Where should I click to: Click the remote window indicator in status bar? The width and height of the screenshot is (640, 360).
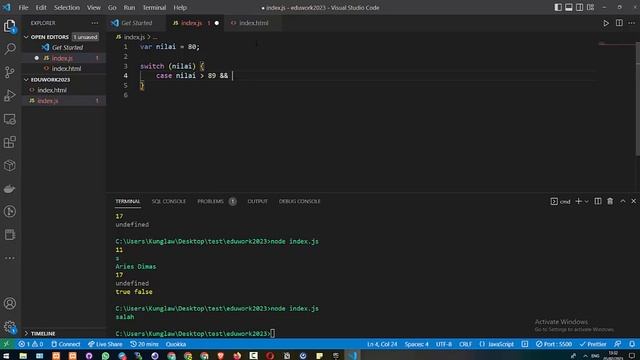pos(6,344)
